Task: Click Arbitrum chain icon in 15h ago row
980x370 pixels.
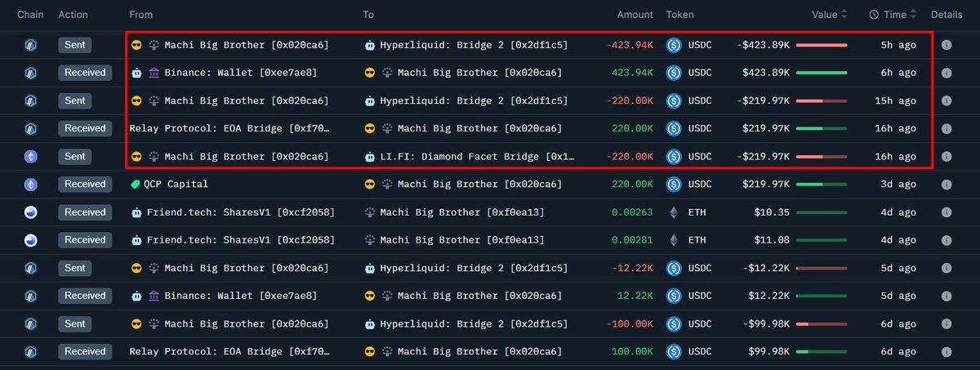Action: pyautogui.click(x=30, y=100)
